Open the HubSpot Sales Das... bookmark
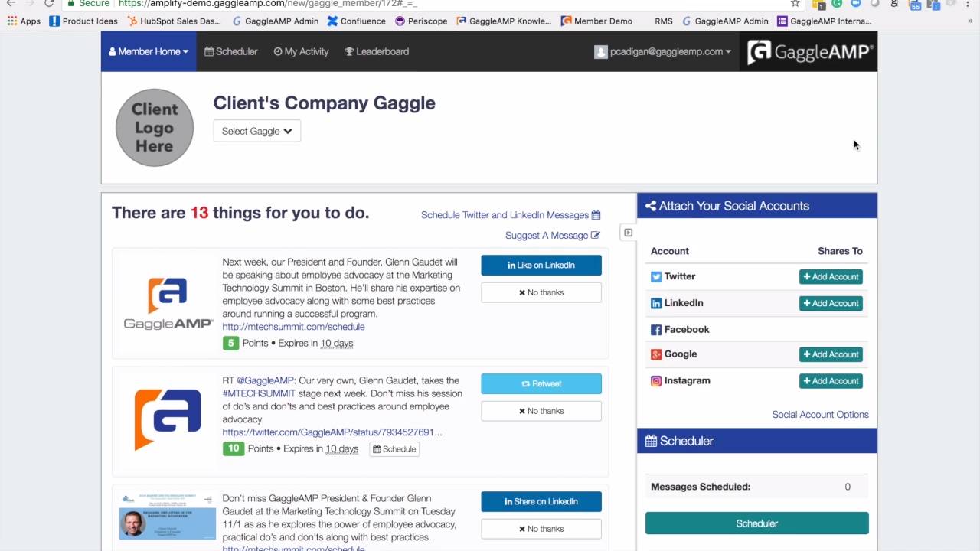The width and height of the screenshot is (980, 551). tap(174, 21)
